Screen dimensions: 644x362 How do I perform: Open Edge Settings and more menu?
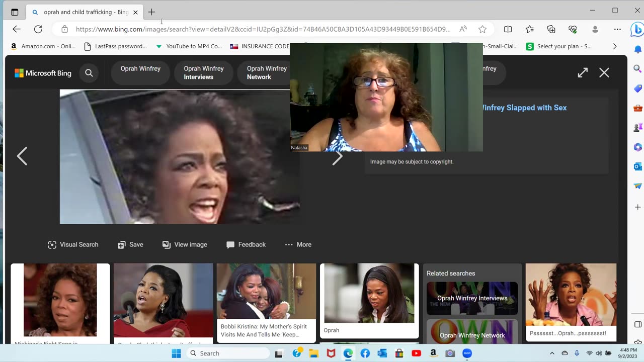pos(617,29)
